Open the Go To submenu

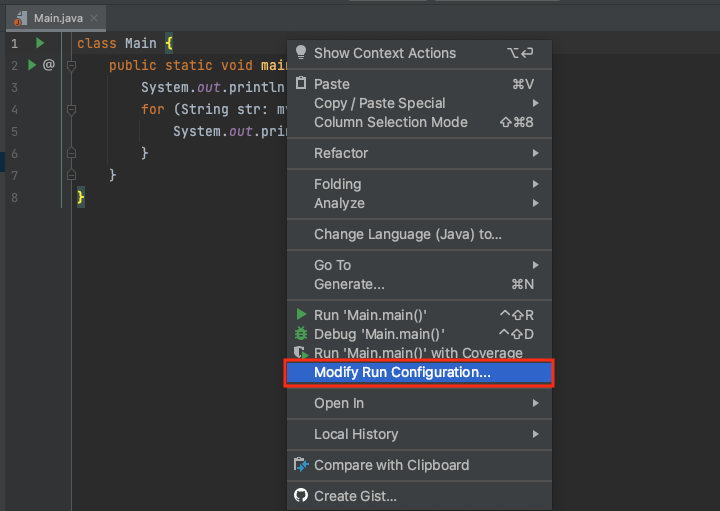(x=419, y=265)
